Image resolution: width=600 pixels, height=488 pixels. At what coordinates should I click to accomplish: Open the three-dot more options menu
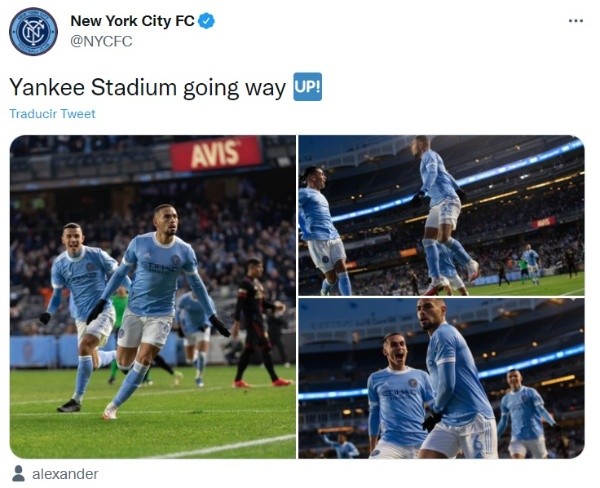point(576,21)
